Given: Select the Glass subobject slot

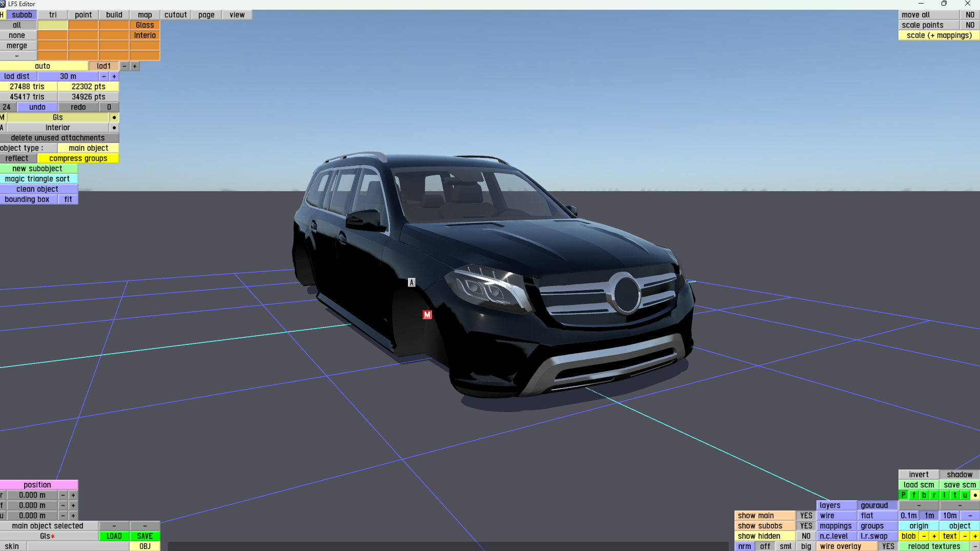Looking at the screenshot, I should point(145,25).
